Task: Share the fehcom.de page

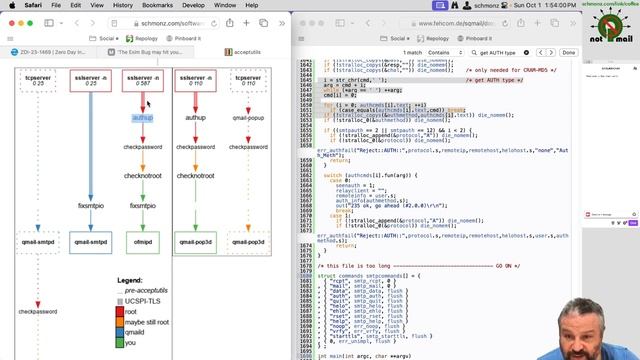Action: (x=521, y=23)
